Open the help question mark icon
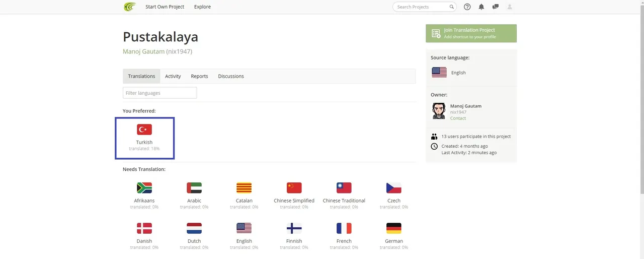This screenshot has height=259, width=644. [467, 7]
